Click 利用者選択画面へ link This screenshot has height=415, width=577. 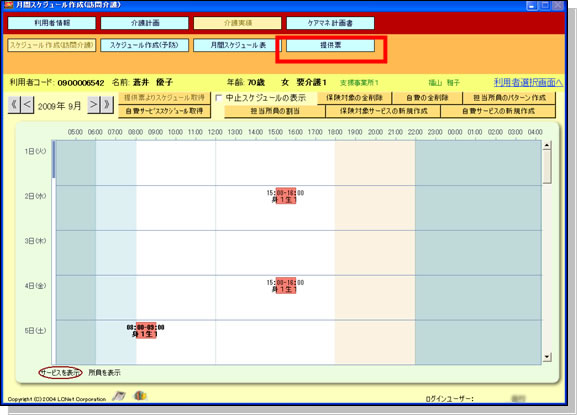[x=528, y=82]
